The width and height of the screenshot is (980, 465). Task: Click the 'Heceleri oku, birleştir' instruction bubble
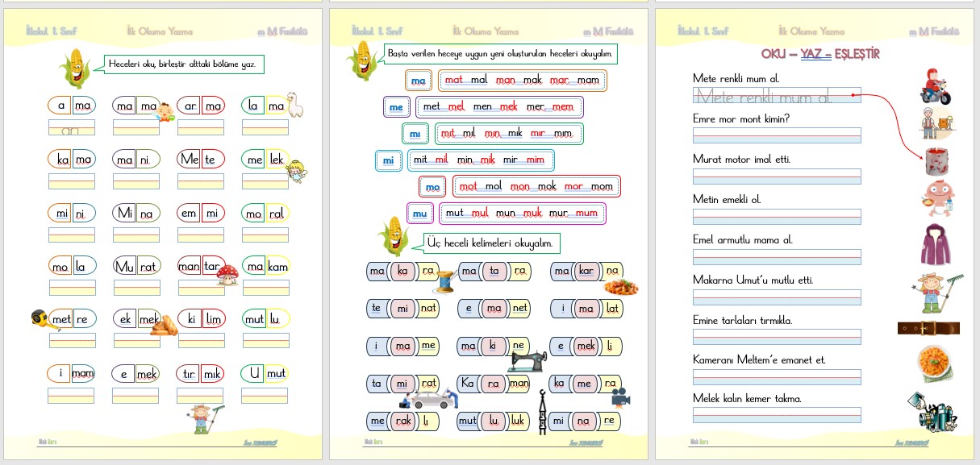click(186, 64)
